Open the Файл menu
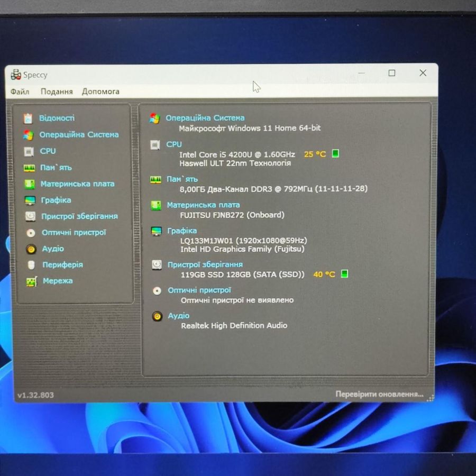Image resolution: width=476 pixels, height=476 pixels. (20, 91)
